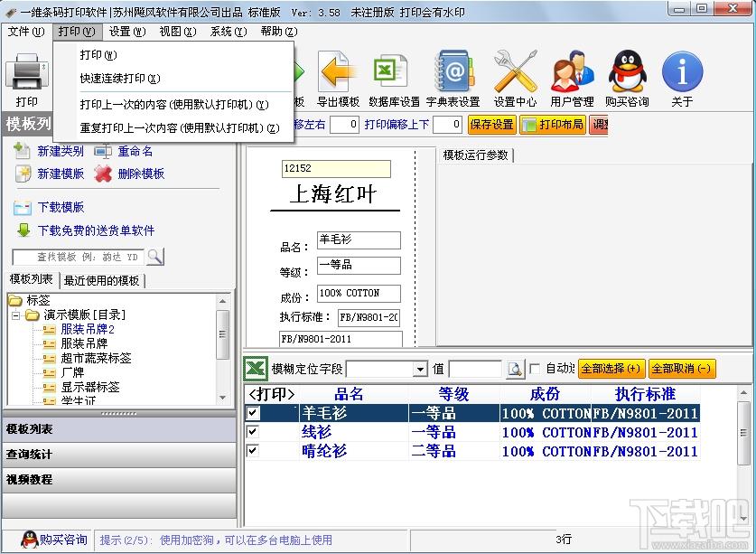The width and height of the screenshot is (756, 554).
Task: Click the template search magnifier button
Action: coord(155,257)
